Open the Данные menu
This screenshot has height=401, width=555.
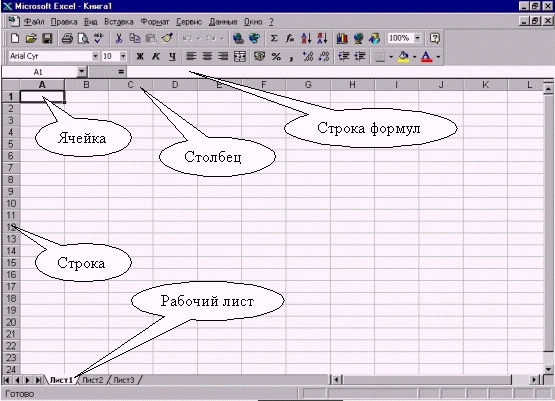click(x=223, y=22)
